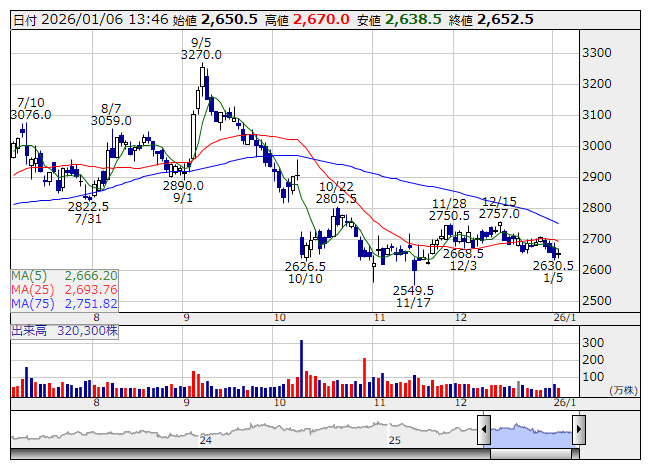Click the 9/5 peak label 3270.0

pyautogui.click(x=200, y=57)
